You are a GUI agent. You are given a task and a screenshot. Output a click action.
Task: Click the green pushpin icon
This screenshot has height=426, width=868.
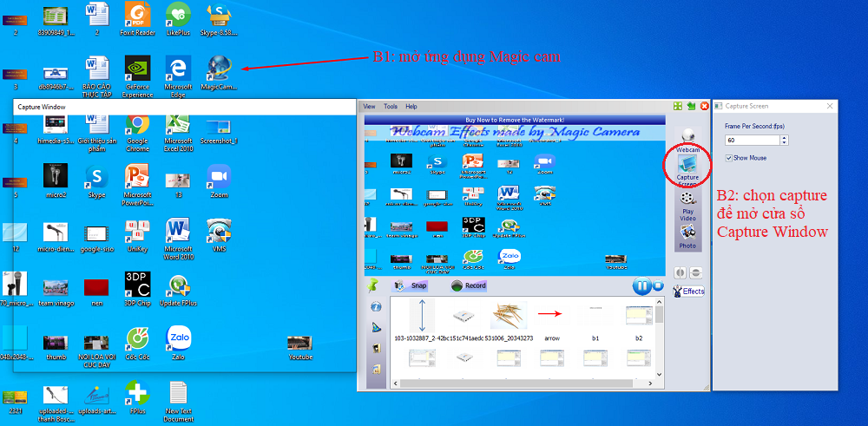pos(374,285)
